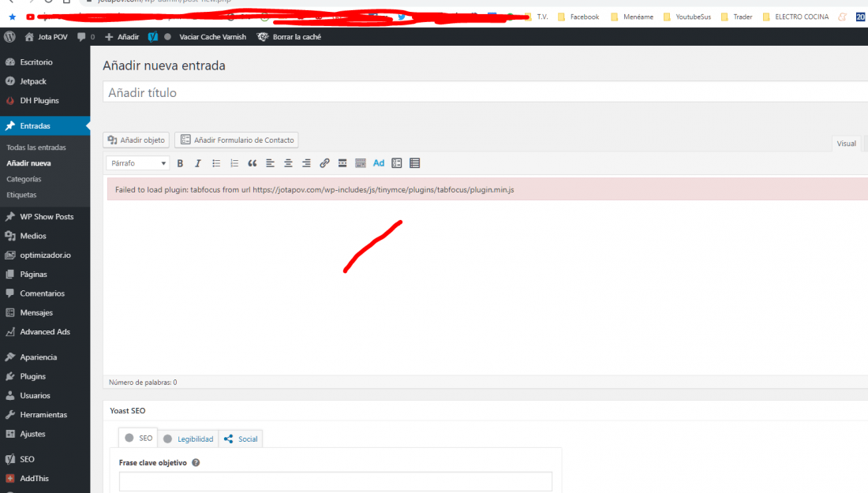Open Facebook bookmark folder

578,17
